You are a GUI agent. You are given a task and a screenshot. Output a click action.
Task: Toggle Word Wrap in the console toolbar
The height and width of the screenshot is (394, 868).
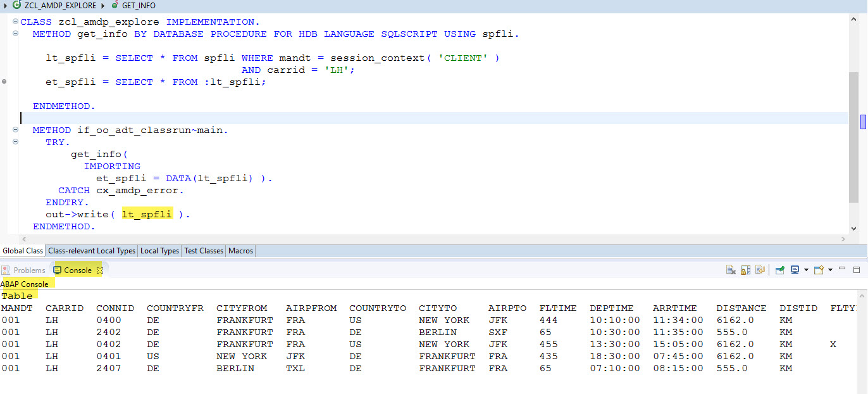coord(760,270)
